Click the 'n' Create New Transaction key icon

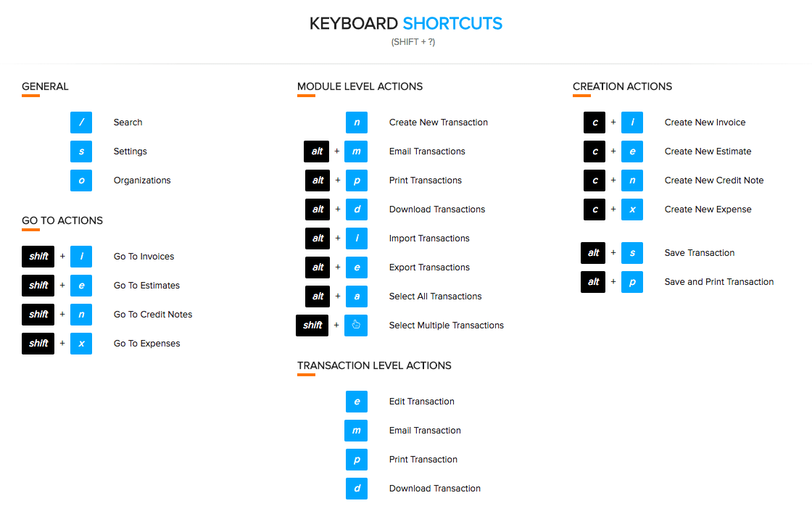point(356,122)
